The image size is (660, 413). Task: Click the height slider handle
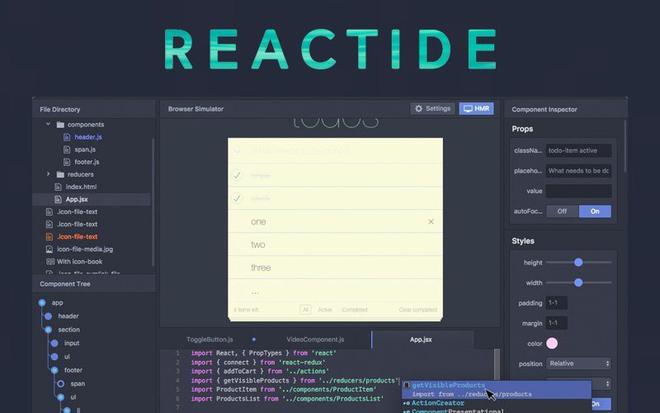(578, 262)
